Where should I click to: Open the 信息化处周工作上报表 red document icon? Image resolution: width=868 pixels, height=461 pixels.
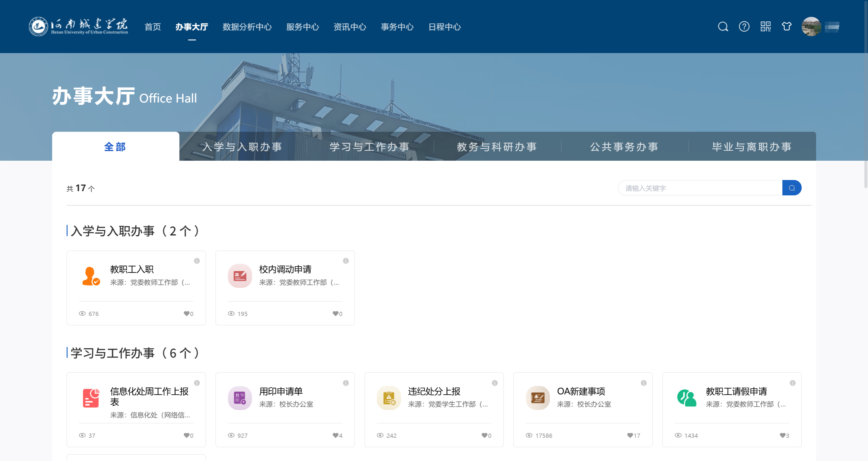coord(91,398)
